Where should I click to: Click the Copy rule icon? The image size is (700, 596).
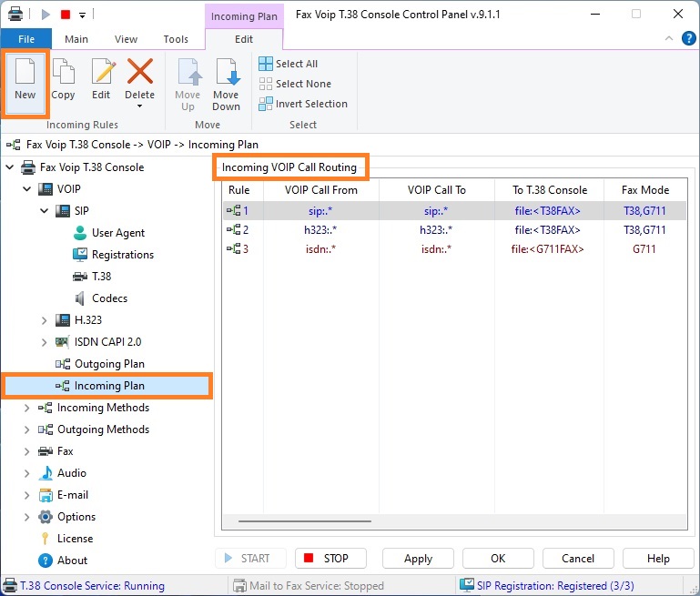point(63,72)
